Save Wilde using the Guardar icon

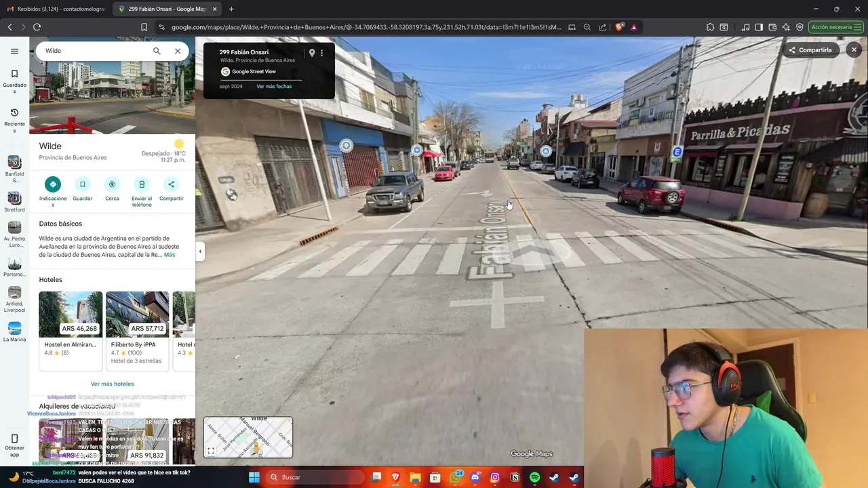pos(83,184)
